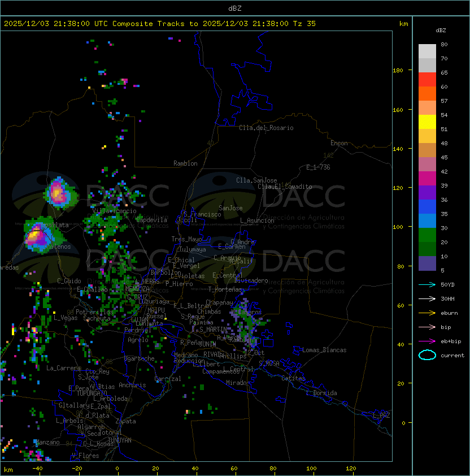Click the 'TUPUNGATO' place label

92,393
